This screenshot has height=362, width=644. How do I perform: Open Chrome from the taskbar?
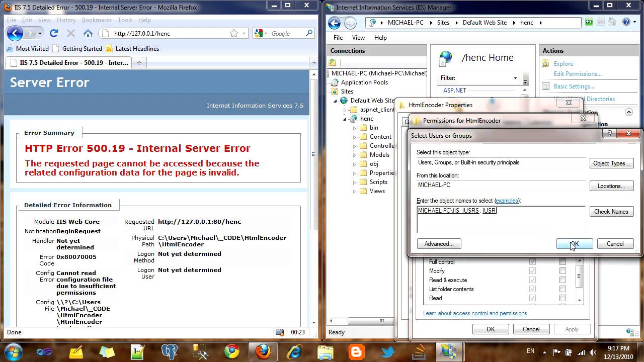click(232, 352)
